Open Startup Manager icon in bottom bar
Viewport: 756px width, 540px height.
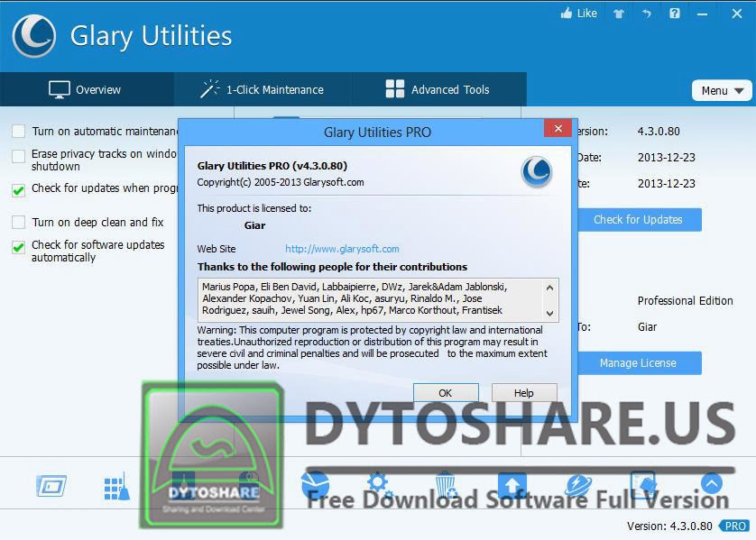point(51,486)
